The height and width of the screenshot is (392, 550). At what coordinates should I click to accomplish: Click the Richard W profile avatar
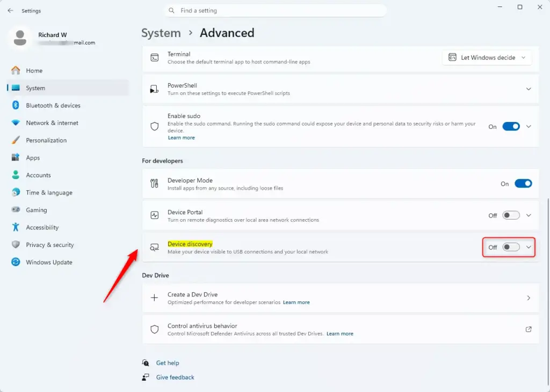[20, 38]
